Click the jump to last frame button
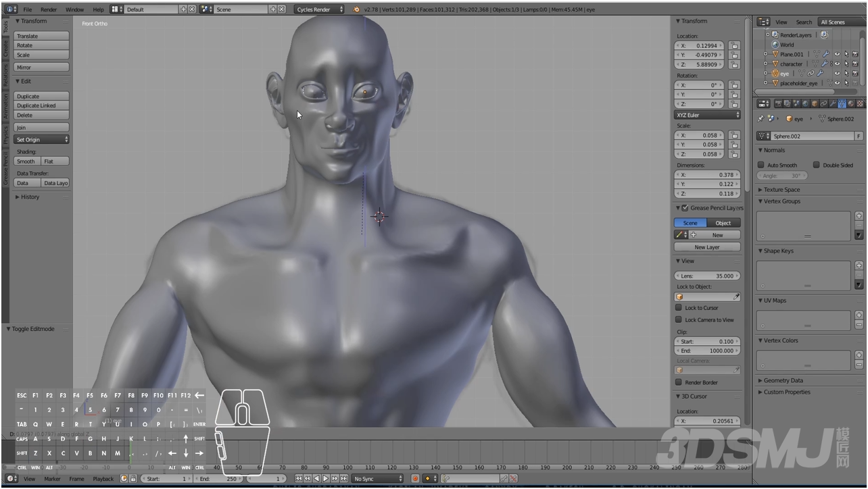Image resolution: width=868 pixels, height=489 pixels. (344, 479)
